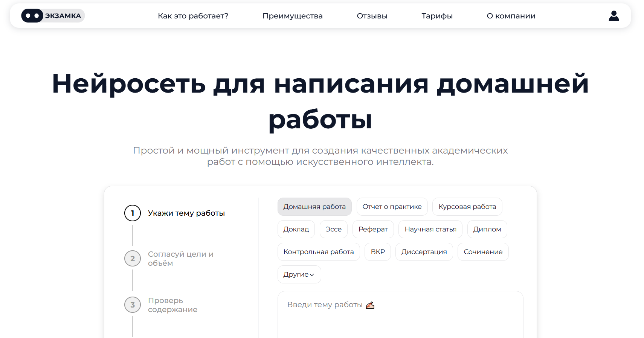Image resolution: width=644 pixels, height=338 pixels.
Task: Open О компании link
Action: (x=511, y=16)
